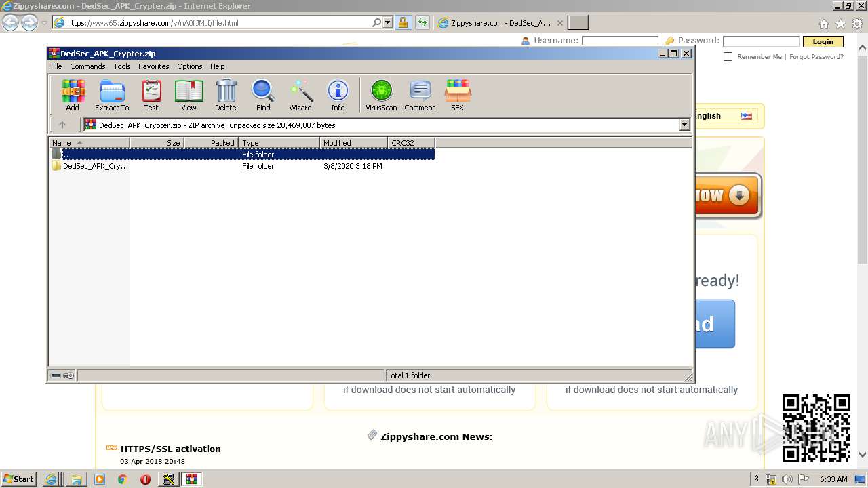
Task: Close the Zippyshare browser tab
Action: tap(559, 23)
